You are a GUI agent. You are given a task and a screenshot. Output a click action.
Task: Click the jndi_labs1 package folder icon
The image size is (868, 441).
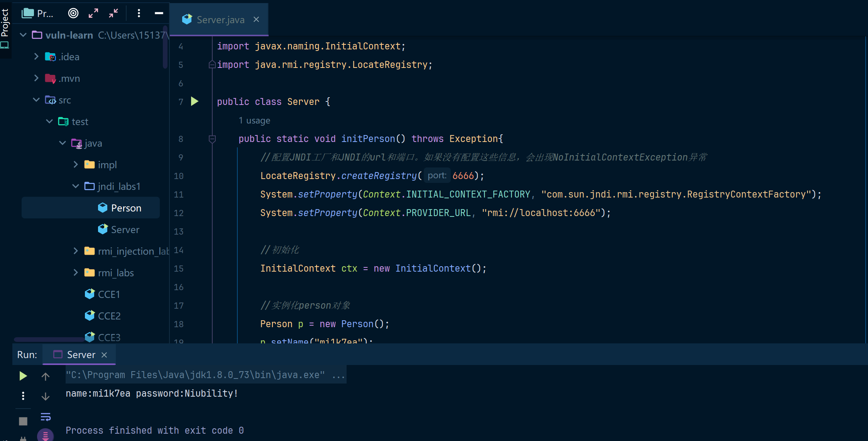click(90, 186)
